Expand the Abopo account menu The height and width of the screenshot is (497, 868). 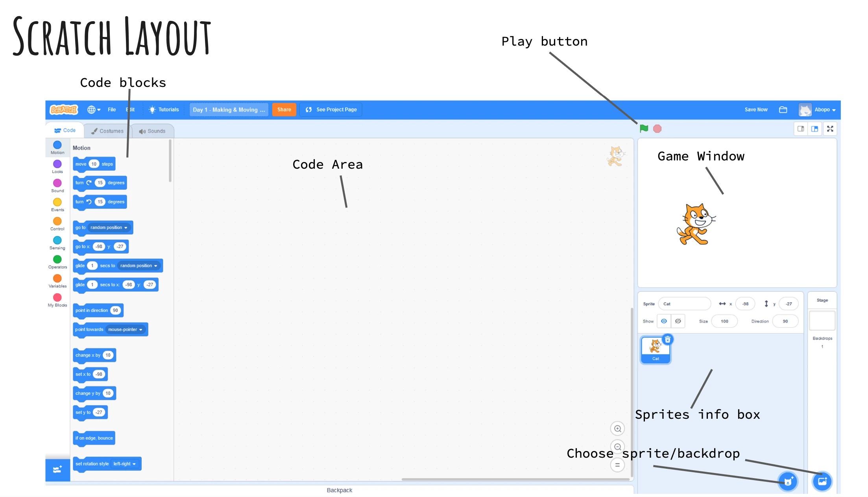[x=824, y=110]
